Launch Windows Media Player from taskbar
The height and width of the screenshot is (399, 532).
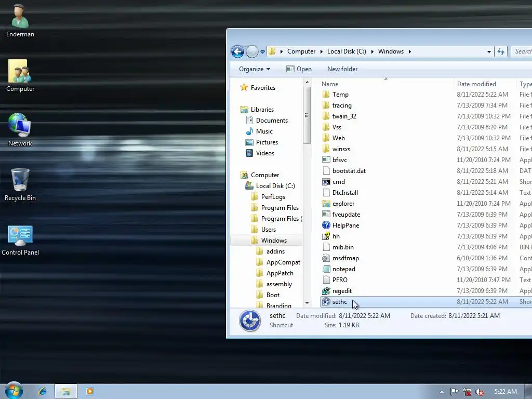[x=90, y=391]
